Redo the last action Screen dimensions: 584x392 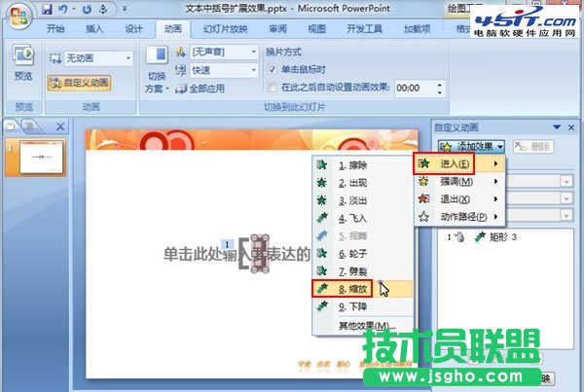[x=88, y=9]
